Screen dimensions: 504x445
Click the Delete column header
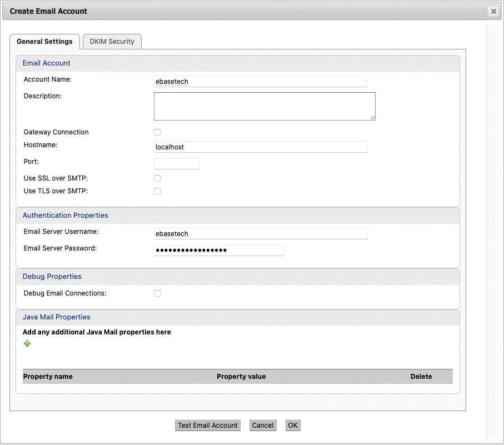[421, 377]
